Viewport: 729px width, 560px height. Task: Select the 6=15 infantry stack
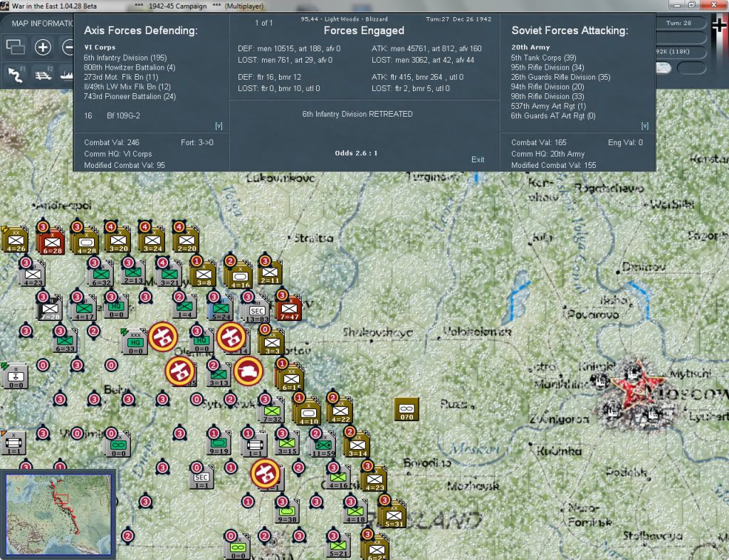tap(291, 379)
